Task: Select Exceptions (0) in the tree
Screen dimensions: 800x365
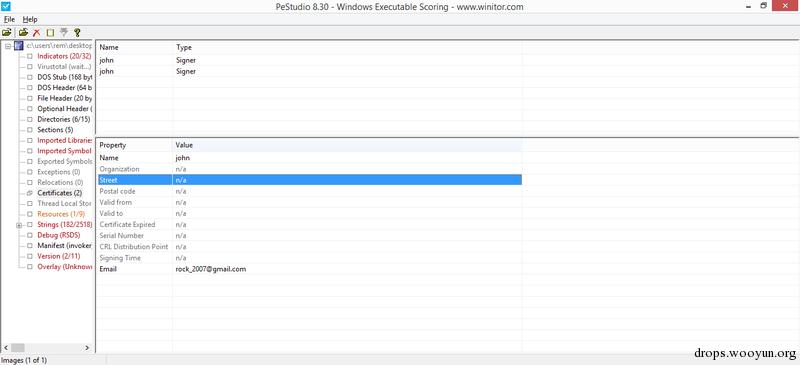Action: (59, 172)
